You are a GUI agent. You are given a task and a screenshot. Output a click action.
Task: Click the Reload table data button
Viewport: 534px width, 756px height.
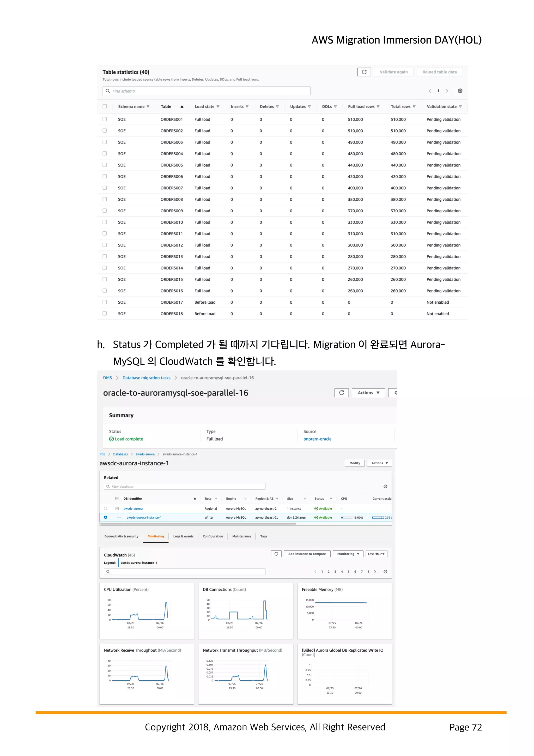pyautogui.click(x=440, y=72)
